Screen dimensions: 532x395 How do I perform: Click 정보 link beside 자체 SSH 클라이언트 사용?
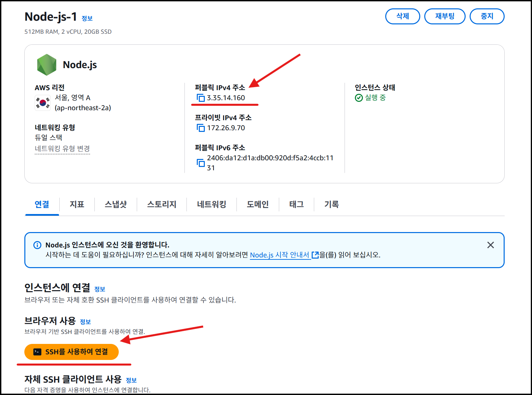tap(131, 380)
